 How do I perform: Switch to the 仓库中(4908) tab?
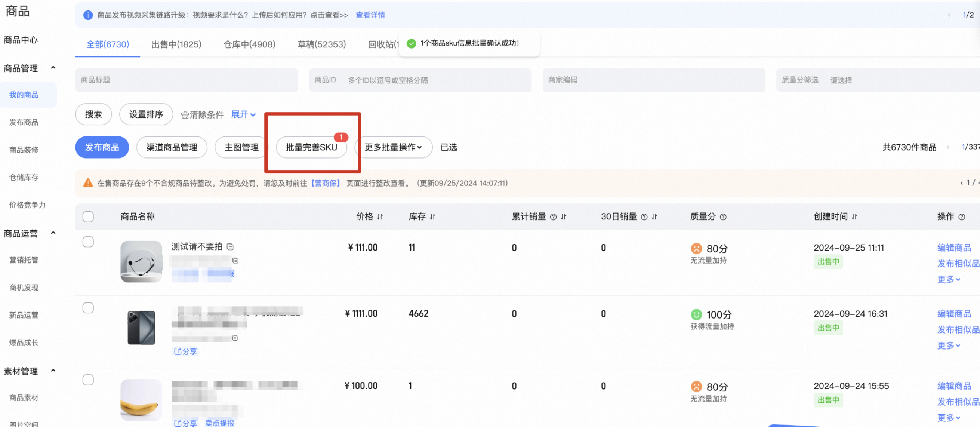(x=250, y=44)
